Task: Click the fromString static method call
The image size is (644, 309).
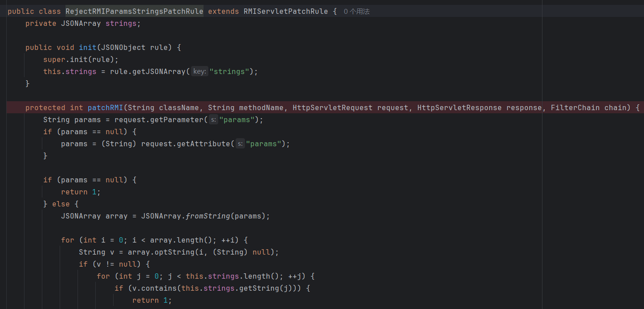Action: [208, 216]
